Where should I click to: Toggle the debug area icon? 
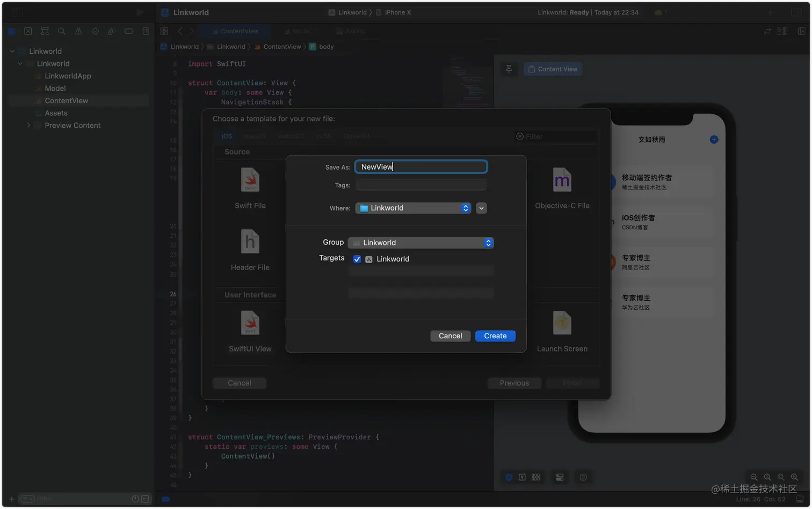coord(800,499)
